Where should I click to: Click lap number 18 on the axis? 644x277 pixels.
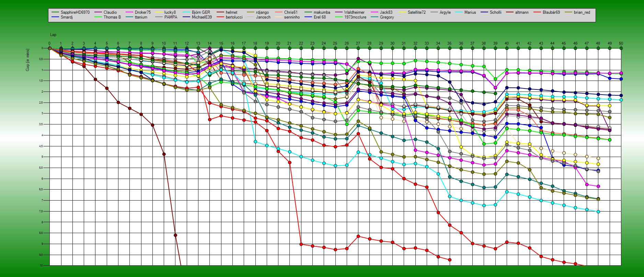point(255,44)
